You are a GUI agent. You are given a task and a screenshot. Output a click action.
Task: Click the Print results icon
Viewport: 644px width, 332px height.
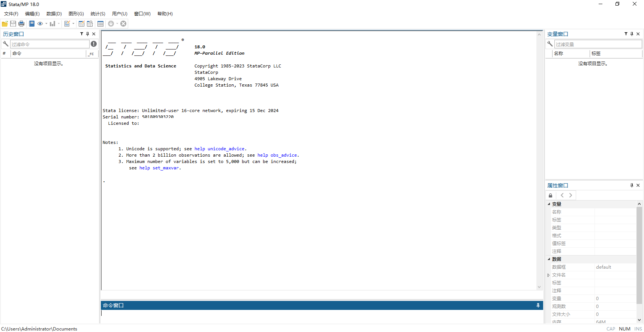coord(21,24)
